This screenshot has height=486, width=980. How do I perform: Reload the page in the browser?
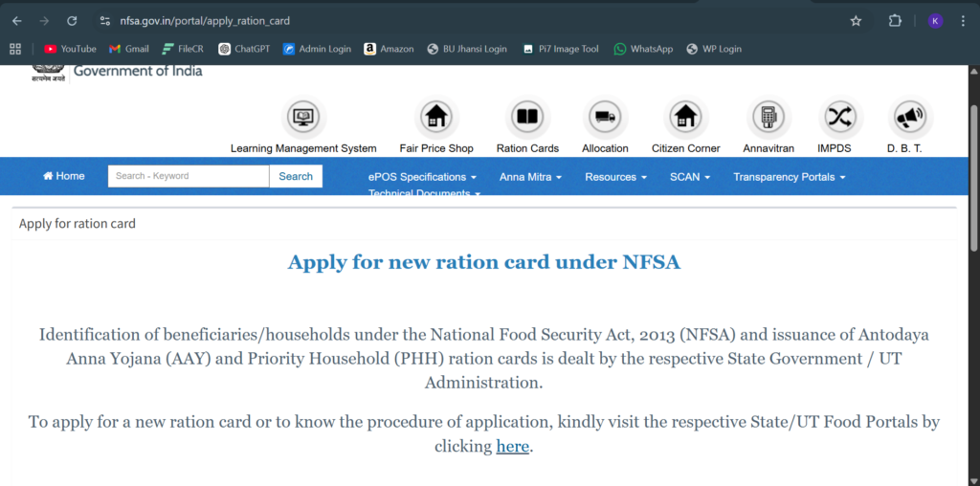[x=72, y=20]
